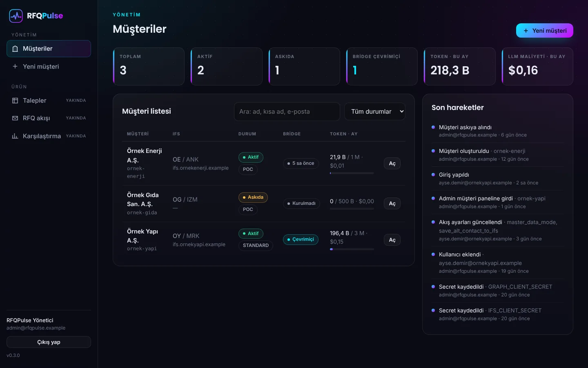Select the Müşteriler sidebar menu item
Screen dimensions: 588x368
coord(49,49)
